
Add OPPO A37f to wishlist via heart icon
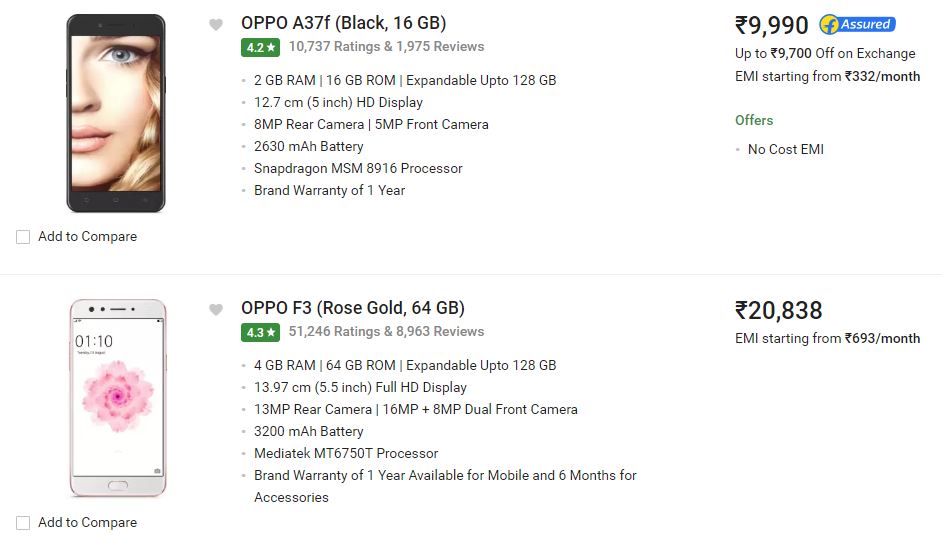[x=216, y=25]
